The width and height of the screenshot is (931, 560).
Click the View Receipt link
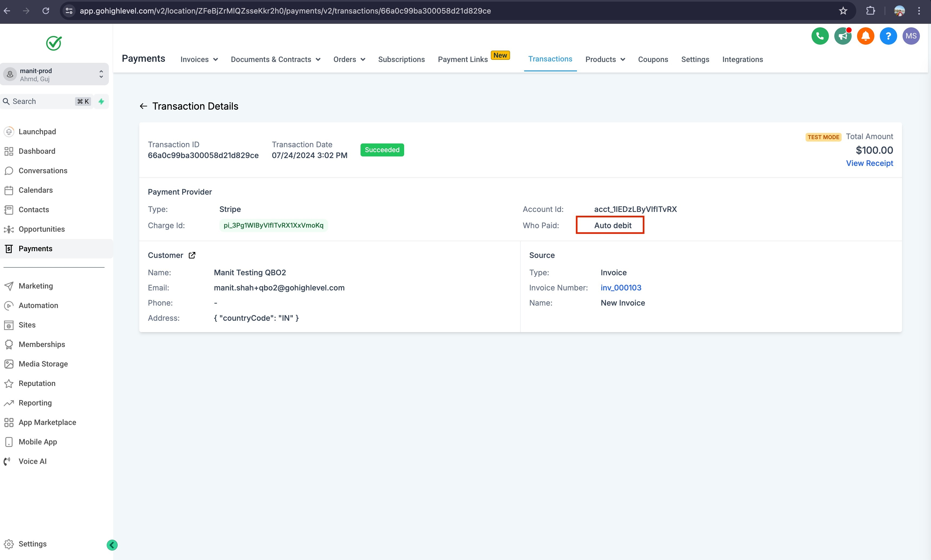click(x=869, y=163)
